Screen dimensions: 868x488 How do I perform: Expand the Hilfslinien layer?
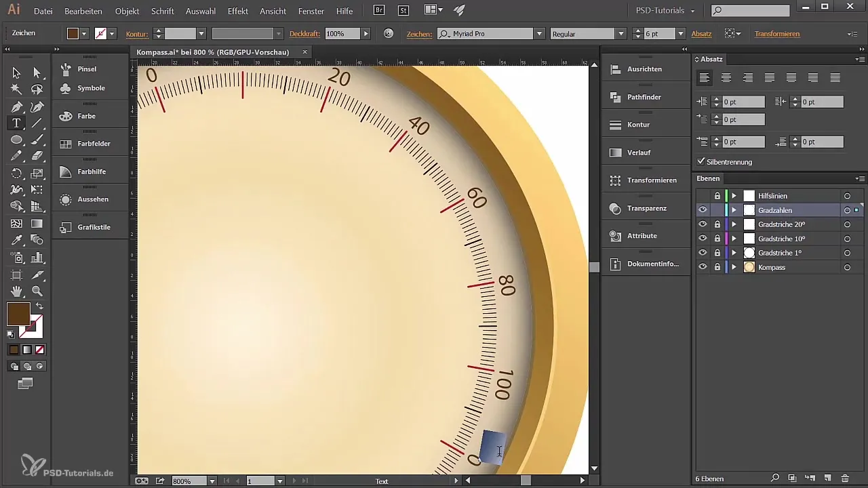click(x=734, y=196)
